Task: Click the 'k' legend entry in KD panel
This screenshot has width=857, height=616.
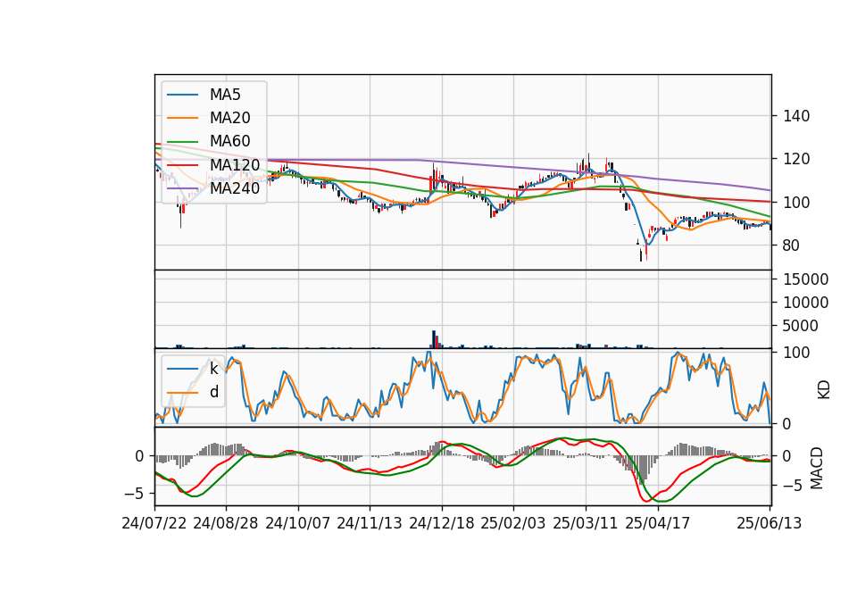Action: (213, 369)
